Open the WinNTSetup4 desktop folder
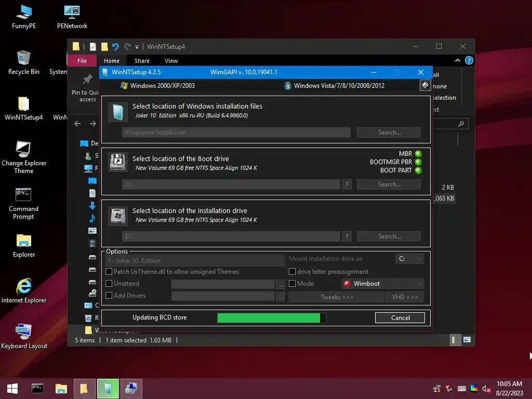 click(24, 109)
